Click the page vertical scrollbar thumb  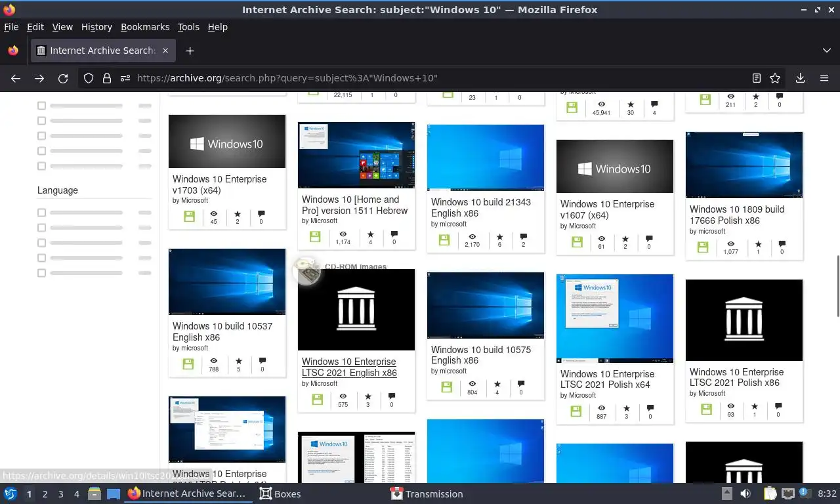pyautogui.click(x=837, y=286)
